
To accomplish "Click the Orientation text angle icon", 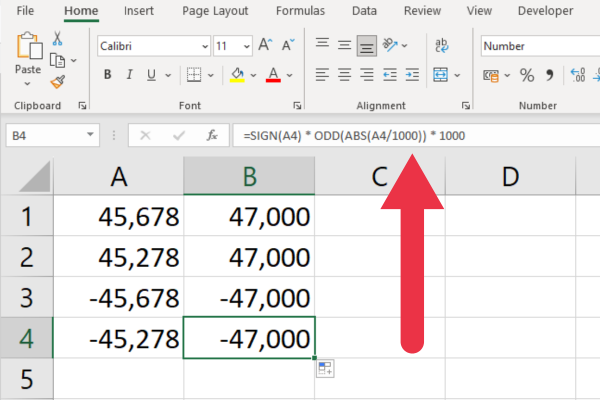I will [390, 45].
